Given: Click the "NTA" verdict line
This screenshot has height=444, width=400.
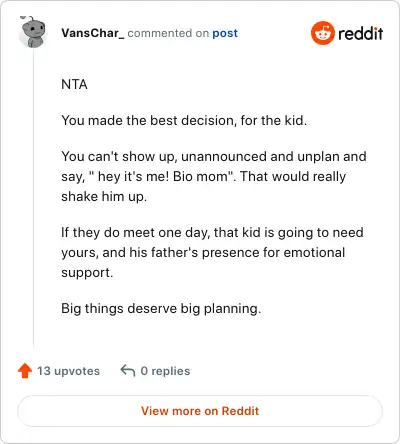Looking at the screenshot, I should 74,84.
